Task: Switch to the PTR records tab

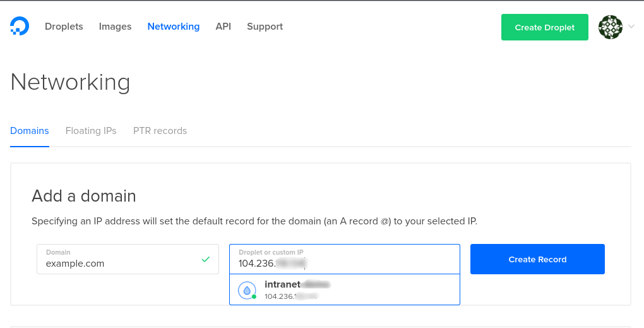Action: (x=160, y=131)
